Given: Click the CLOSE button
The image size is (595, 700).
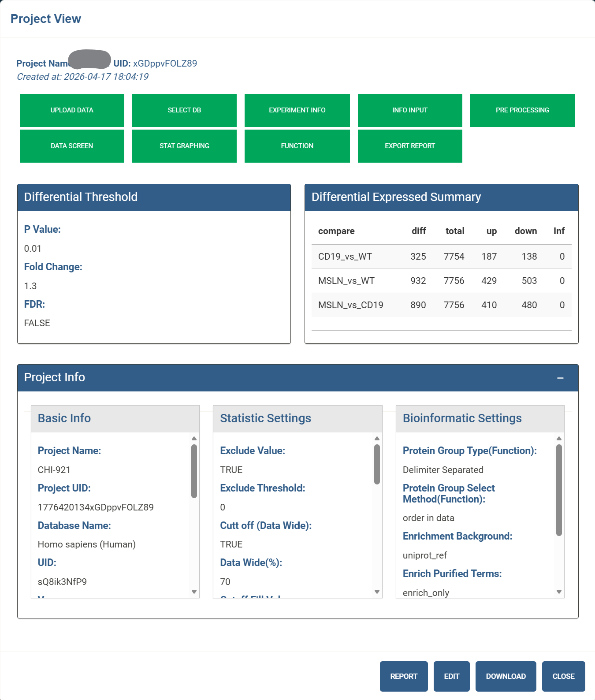Looking at the screenshot, I should pos(564,676).
